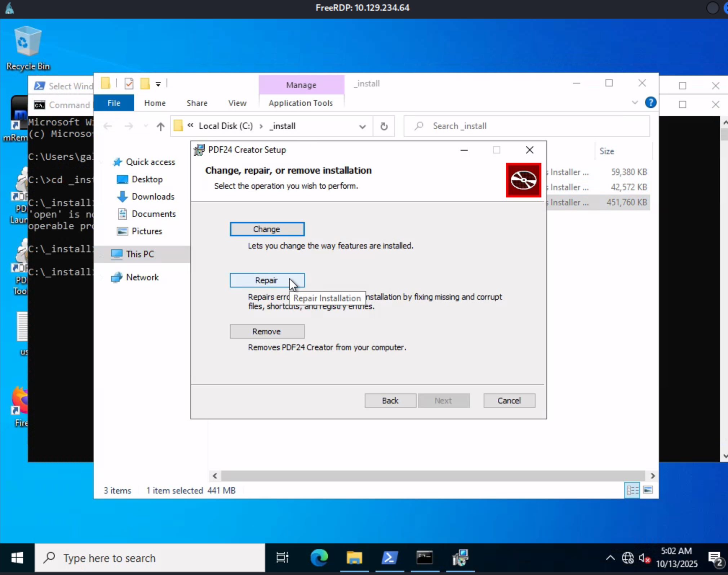The width and height of the screenshot is (728, 575).
Task: Click the Remove installation button
Action: (x=267, y=331)
